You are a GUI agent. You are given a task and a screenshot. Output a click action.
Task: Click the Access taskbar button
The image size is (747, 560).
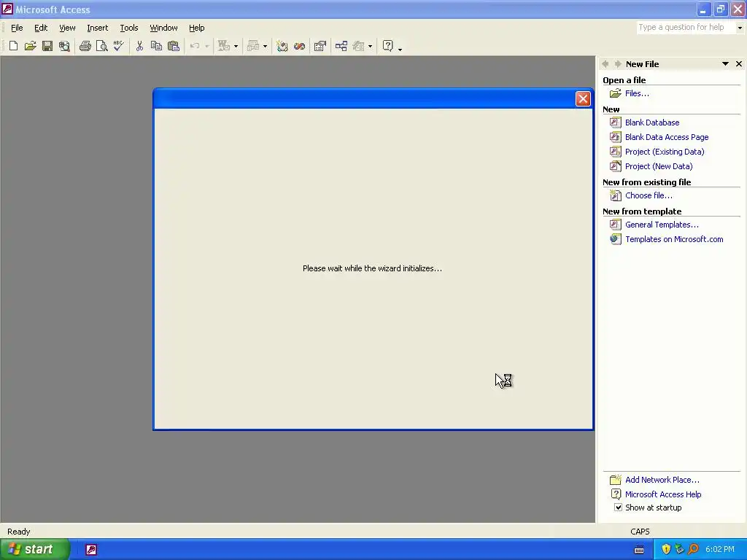91,550
